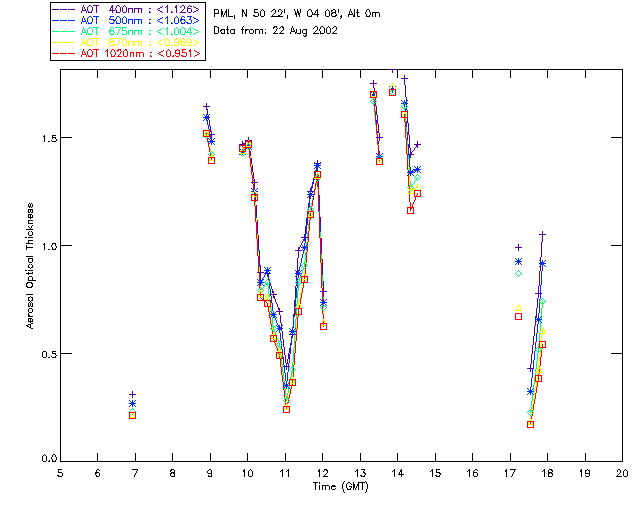Screen dimensions: 640x512
Task: Click the "0.0" y-axis tick label
Action: coord(49,459)
